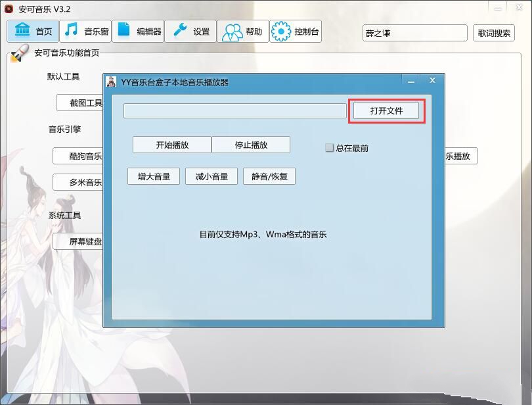This screenshot has height=405, width=532.
Task: Open the 屏幕键盘 on-screen keyboard
Action: coord(78,241)
